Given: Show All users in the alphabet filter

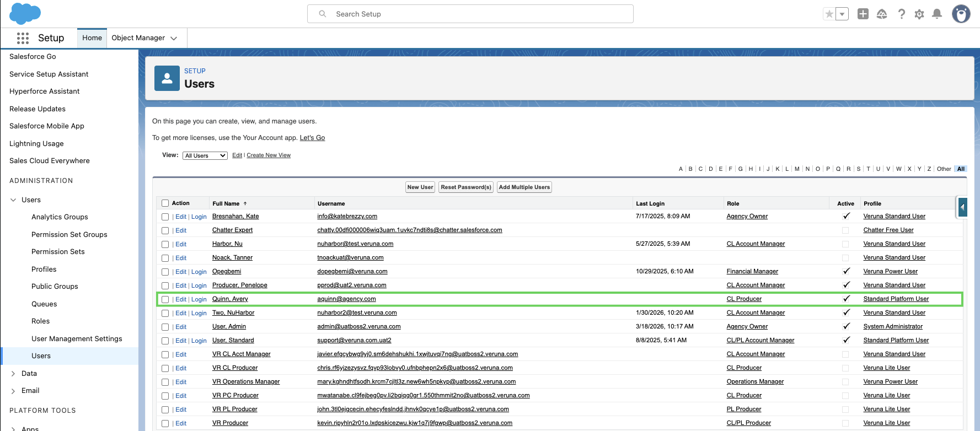Looking at the screenshot, I should [x=961, y=169].
